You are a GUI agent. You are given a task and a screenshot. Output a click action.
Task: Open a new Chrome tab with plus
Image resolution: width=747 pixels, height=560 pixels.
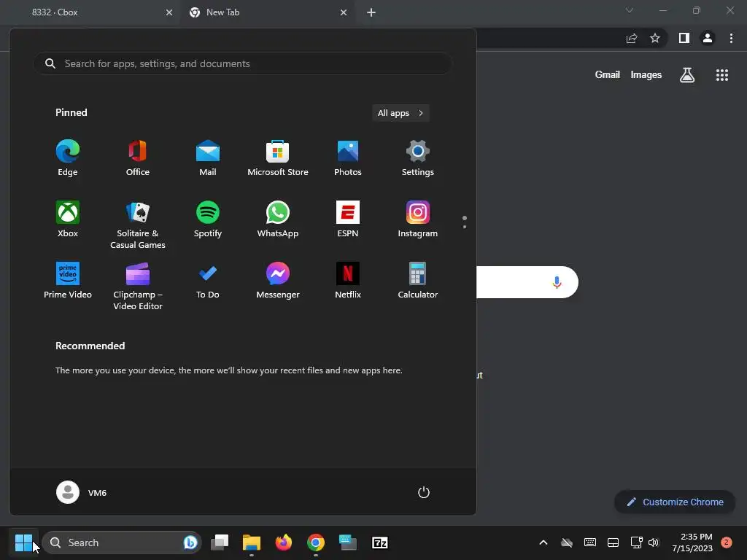[371, 12]
